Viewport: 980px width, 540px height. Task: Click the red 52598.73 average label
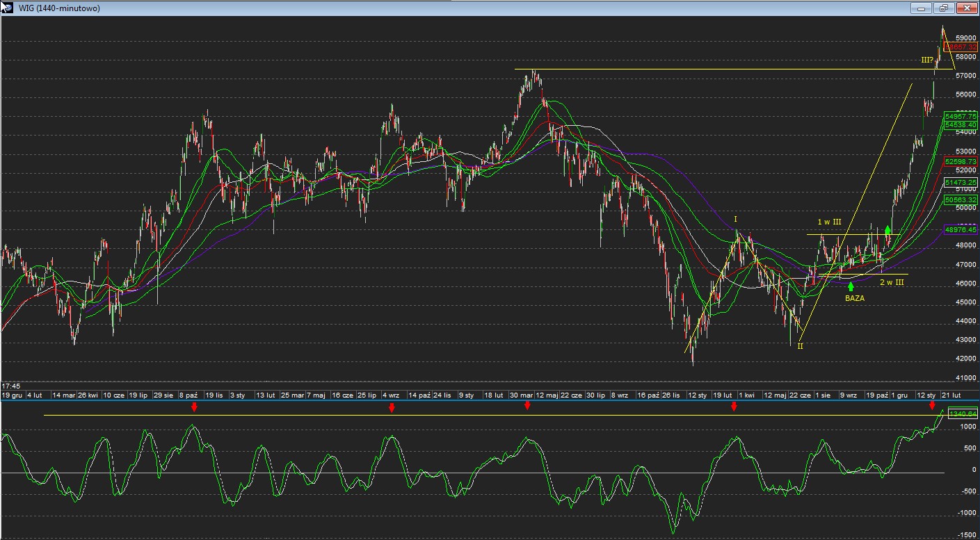(x=961, y=161)
